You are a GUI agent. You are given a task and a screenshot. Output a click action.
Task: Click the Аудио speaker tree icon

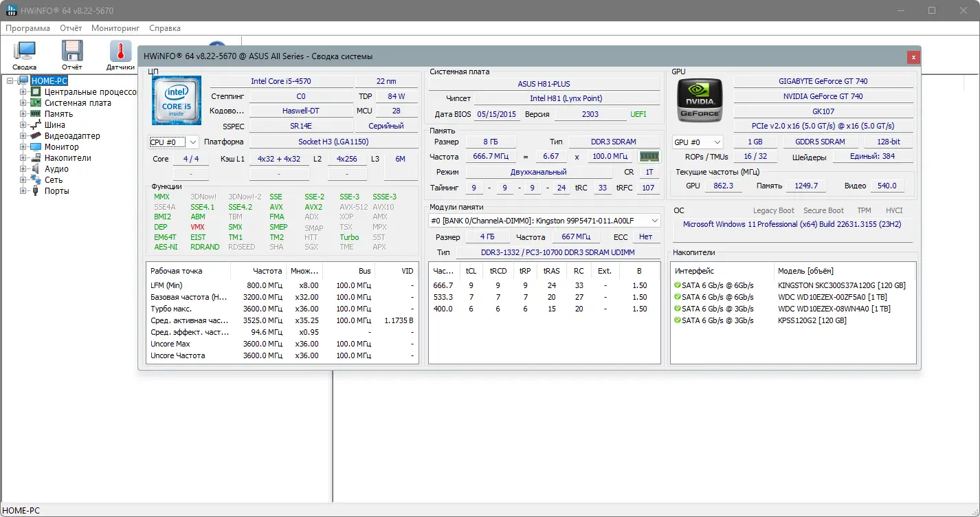coord(36,169)
